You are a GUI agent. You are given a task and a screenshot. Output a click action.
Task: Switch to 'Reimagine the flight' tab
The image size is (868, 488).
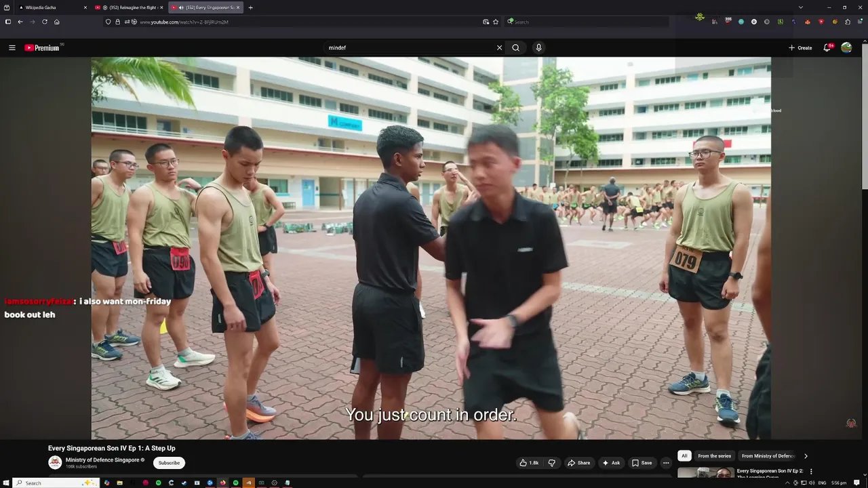[x=129, y=7]
